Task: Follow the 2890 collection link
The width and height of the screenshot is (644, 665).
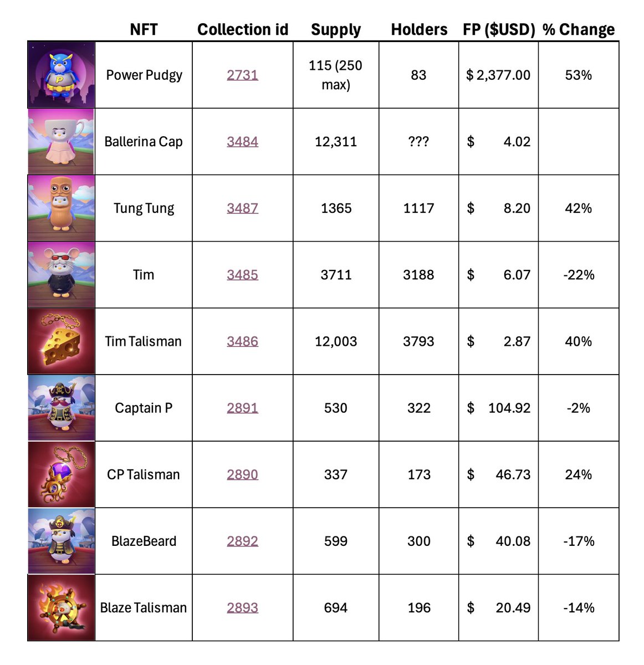Action: (x=242, y=474)
